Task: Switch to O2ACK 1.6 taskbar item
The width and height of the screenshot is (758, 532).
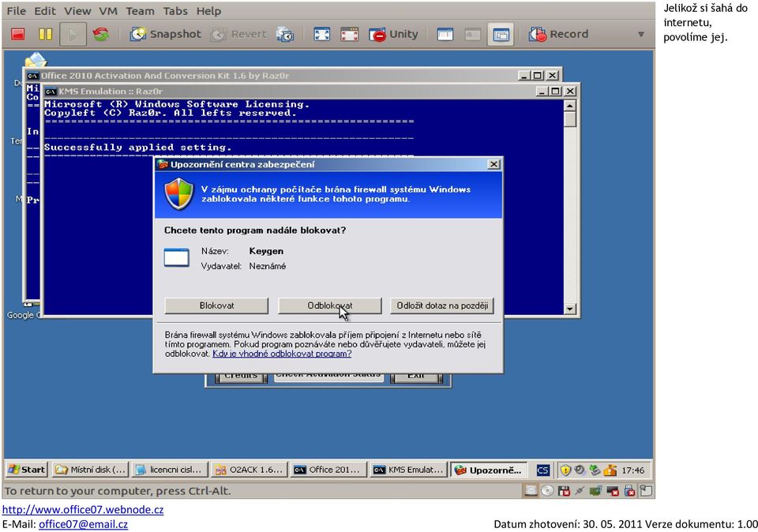Action: pos(250,469)
